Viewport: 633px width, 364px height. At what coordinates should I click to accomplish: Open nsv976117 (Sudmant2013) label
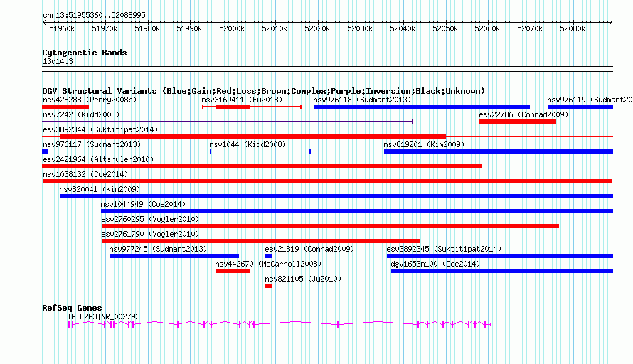(92, 144)
